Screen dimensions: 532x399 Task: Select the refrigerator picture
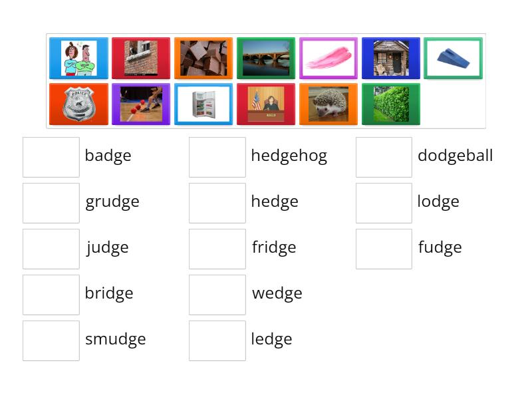click(x=203, y=104)
